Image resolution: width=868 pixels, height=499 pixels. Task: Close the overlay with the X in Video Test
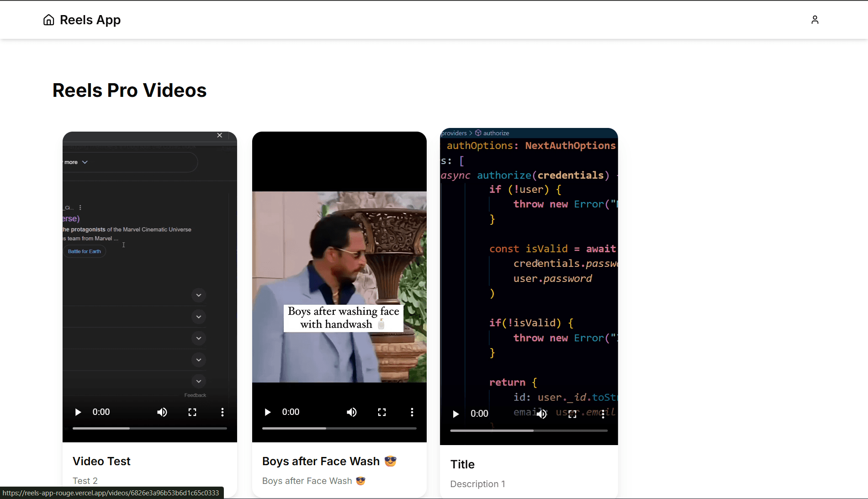click(219, 135)
